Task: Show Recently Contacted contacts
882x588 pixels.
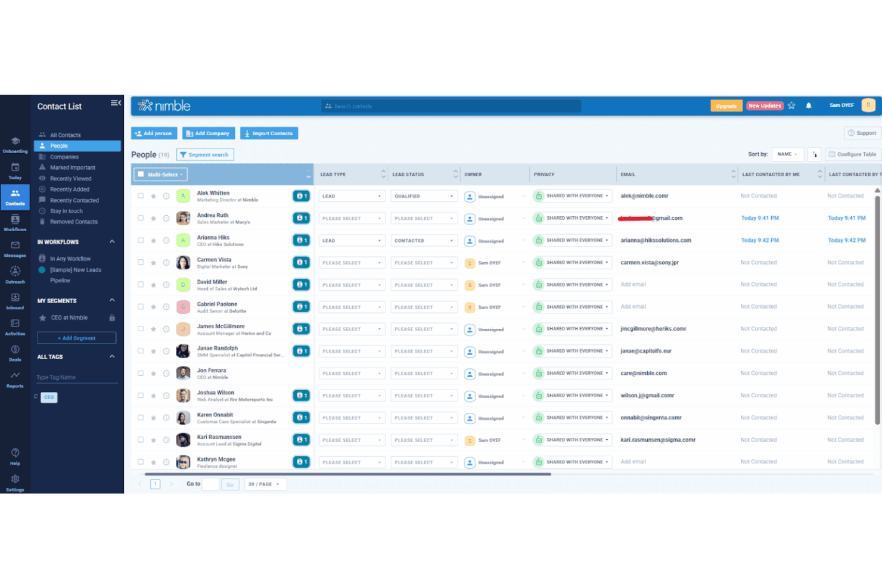Action: [74, 201]
